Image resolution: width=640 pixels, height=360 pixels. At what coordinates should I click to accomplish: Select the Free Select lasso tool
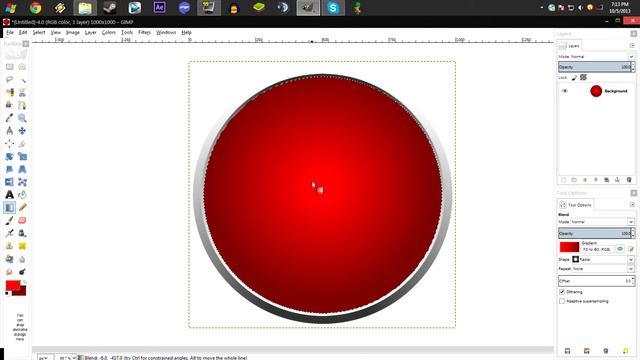point(9,80)
